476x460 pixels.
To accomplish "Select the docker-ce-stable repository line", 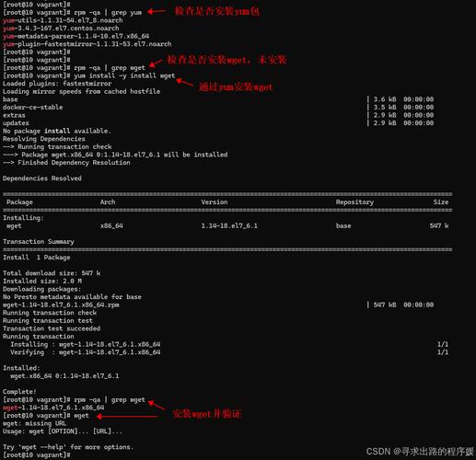I will coord(33,108).
